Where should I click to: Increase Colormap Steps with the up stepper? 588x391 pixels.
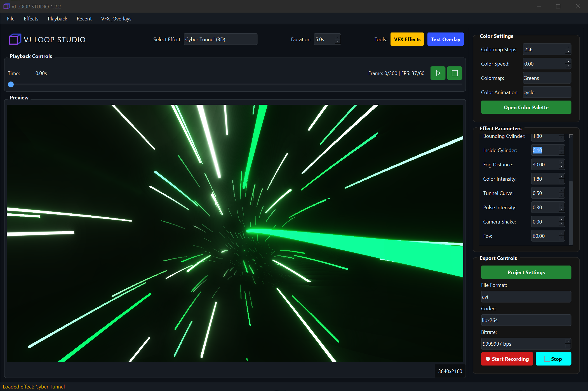pyautogui.click(x=568, y=48)
